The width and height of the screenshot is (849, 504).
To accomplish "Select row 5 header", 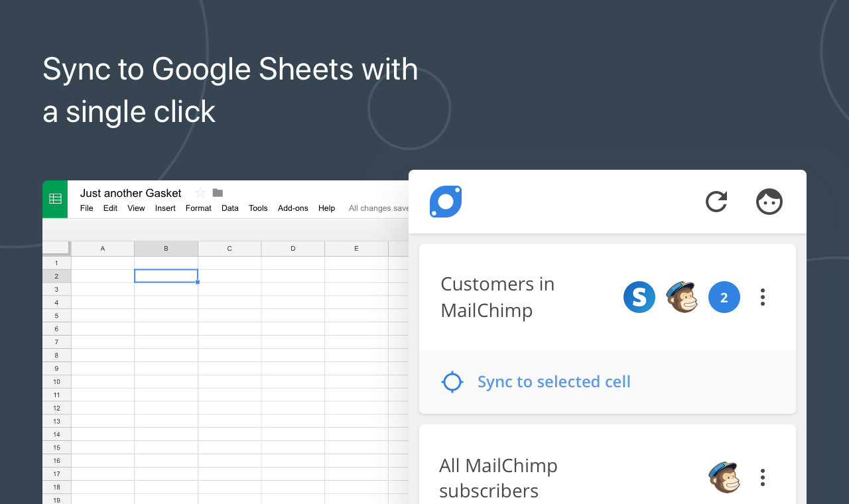I will click(56, 316).
